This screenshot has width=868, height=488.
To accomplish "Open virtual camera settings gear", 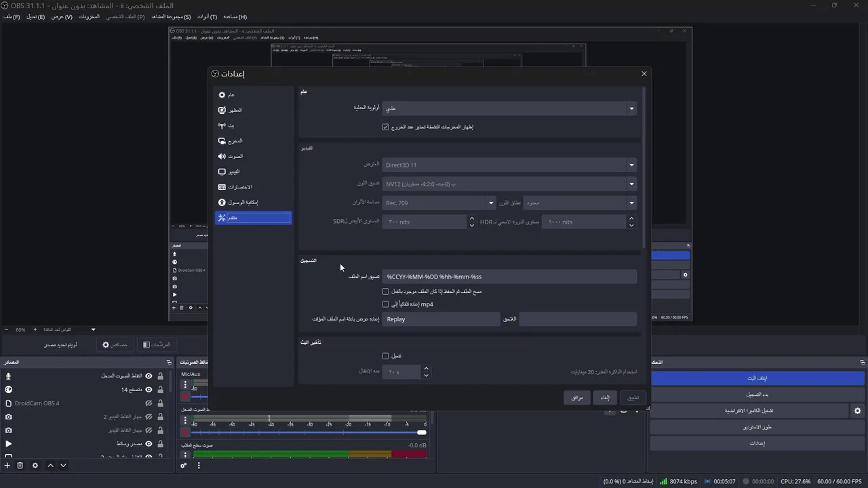I will click(857, 411).
